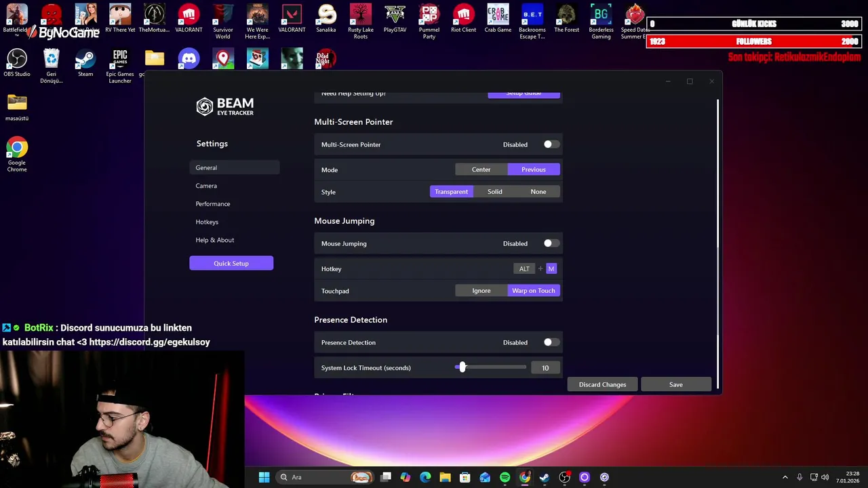Set pointer Mode to Previous
This screenshot has width=868, height=488.
coord(534,169)
